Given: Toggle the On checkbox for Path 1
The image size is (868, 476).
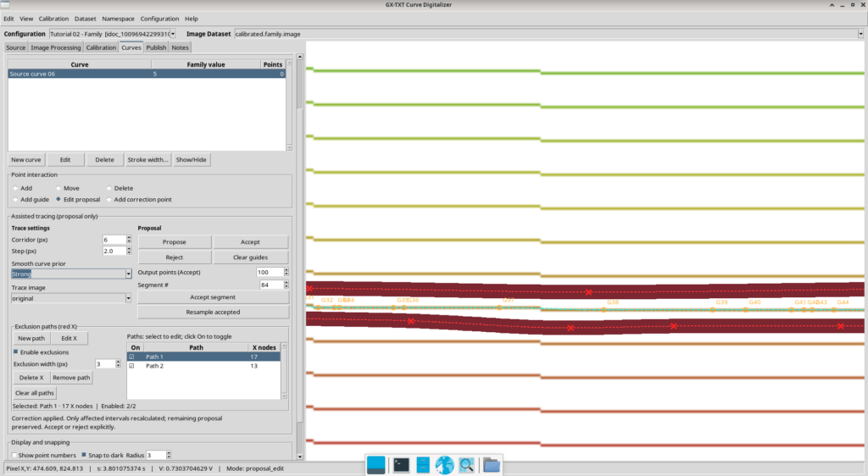Looking at the screenshot, I should coord(131,357).
